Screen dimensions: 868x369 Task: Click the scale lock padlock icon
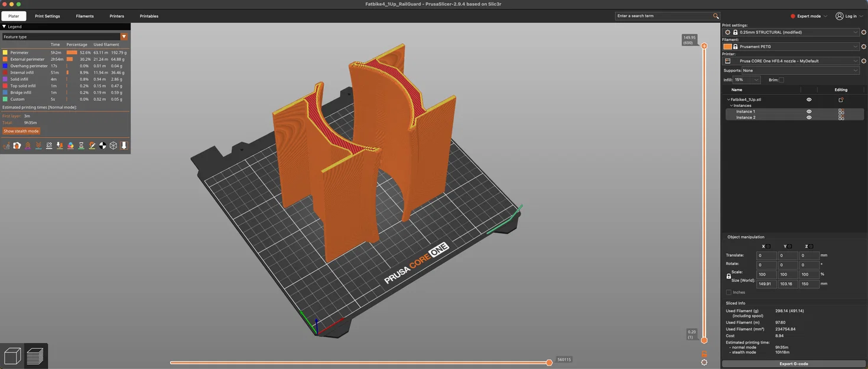(729, 276)
